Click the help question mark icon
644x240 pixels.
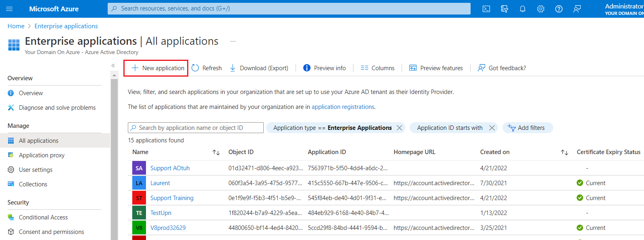559,9
